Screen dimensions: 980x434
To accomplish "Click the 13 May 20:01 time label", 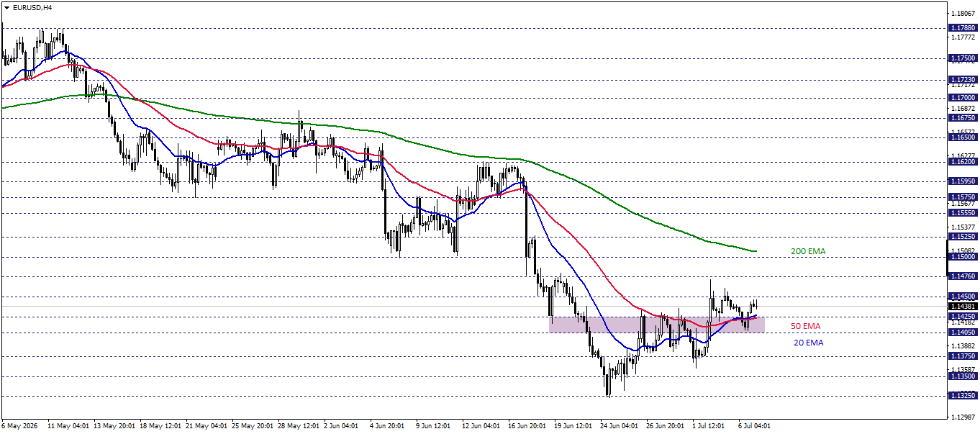I will (114, 425).
